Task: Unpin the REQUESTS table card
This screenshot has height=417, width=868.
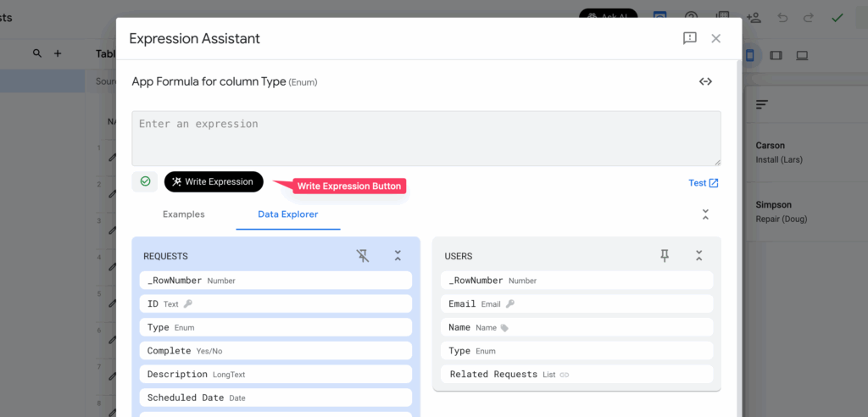Action: click(363, 256)
